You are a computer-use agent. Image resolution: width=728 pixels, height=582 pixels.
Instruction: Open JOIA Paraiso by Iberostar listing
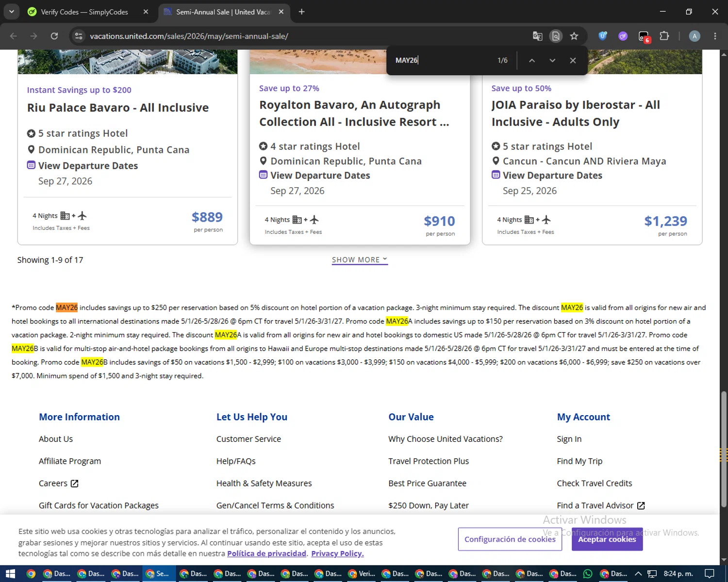tap(576, 113)
